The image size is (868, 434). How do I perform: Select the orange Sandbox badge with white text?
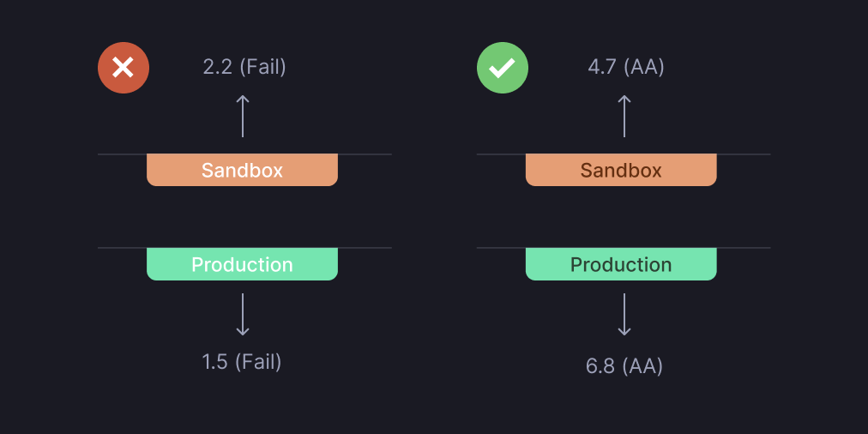(x=242, y=170)
